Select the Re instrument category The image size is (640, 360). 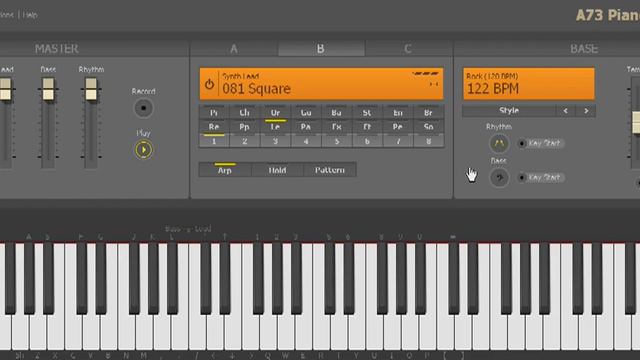pyautogui.click(x=214, y=127)
